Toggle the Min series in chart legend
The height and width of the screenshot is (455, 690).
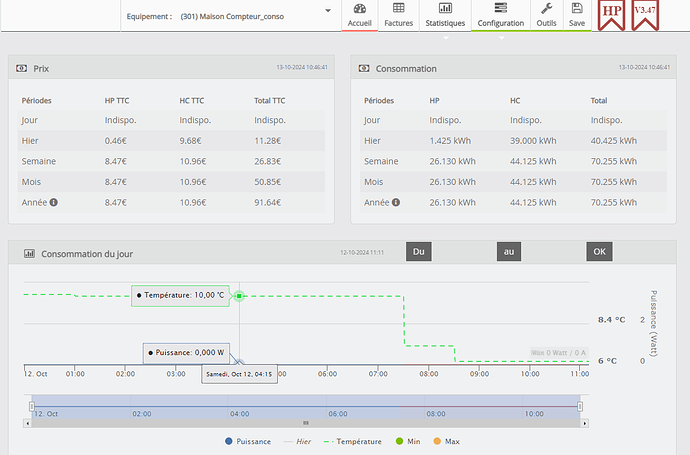click(x=408, y=441)
